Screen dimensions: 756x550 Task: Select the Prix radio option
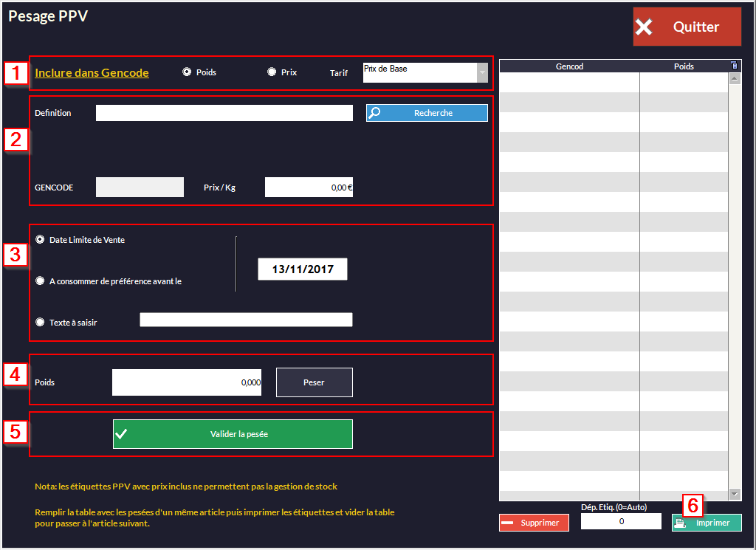click(272, 72)
